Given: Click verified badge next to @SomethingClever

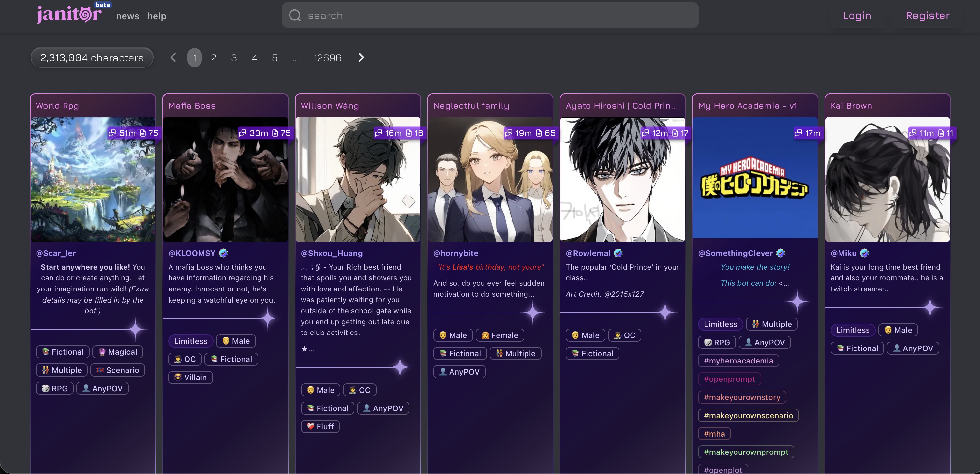Looking at the screenshot, I should [780, 253].
